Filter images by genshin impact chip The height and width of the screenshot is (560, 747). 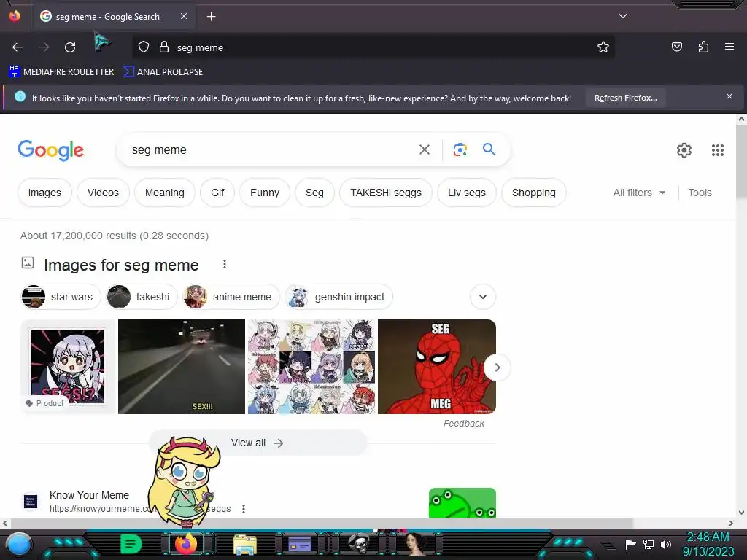tap(338, 297)
